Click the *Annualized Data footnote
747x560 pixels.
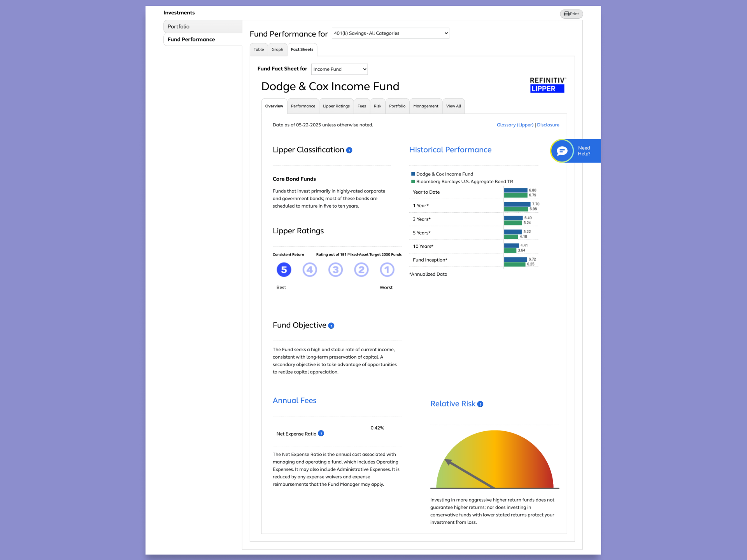428,275
